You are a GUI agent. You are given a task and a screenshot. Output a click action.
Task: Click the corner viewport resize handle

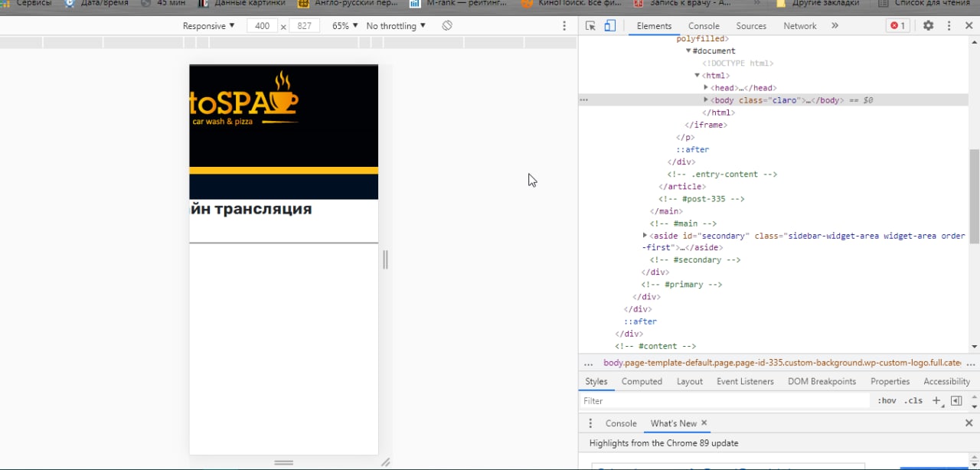(x=386, y=462)
